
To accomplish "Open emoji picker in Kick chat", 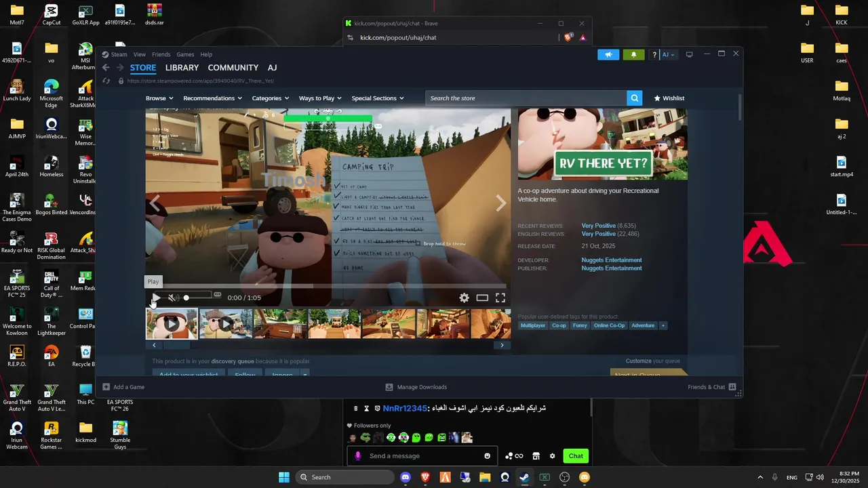I will [487, 456].
